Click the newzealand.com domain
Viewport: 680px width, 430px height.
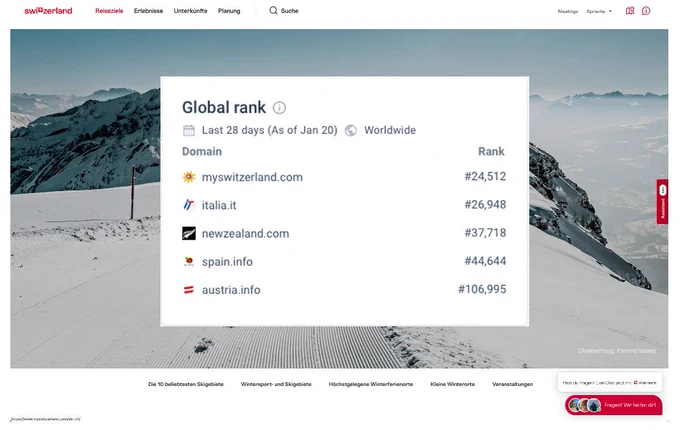[245, 233]
